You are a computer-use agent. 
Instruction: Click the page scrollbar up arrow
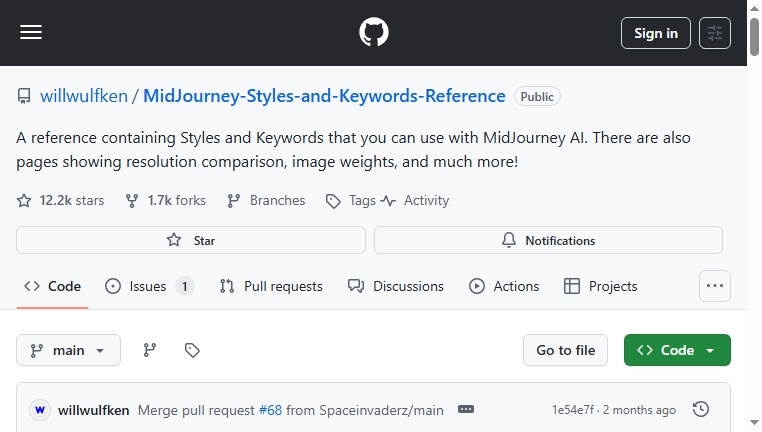(x=754, y=8)
